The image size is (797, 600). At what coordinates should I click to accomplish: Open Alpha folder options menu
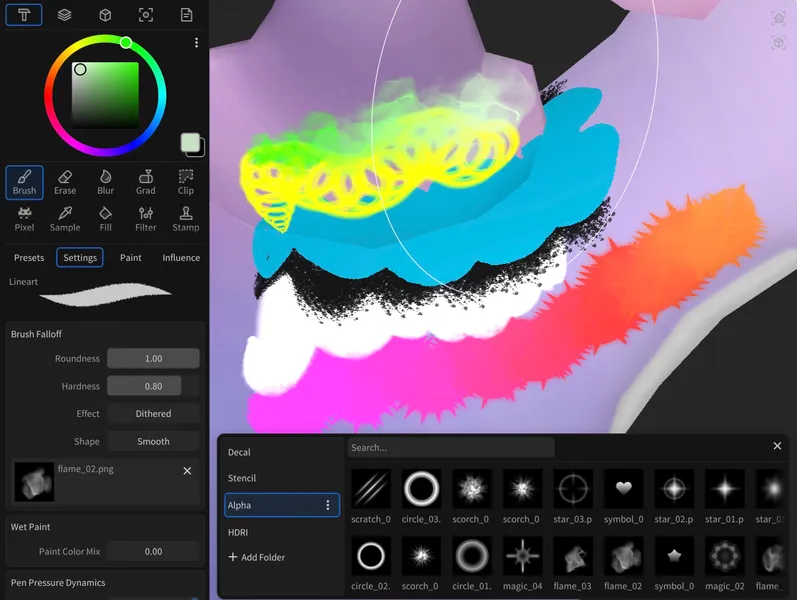tap(327, 506)
